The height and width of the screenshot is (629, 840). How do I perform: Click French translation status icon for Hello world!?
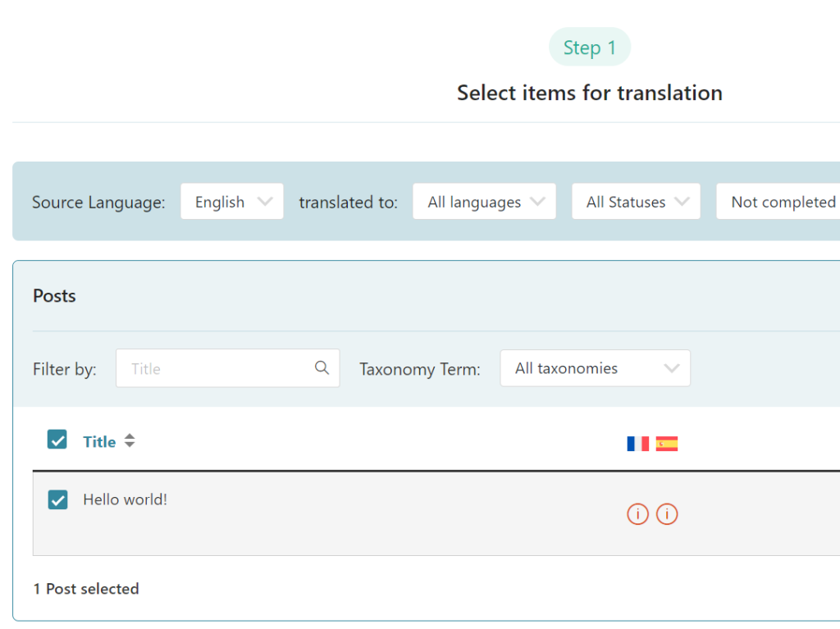[637, 514]
